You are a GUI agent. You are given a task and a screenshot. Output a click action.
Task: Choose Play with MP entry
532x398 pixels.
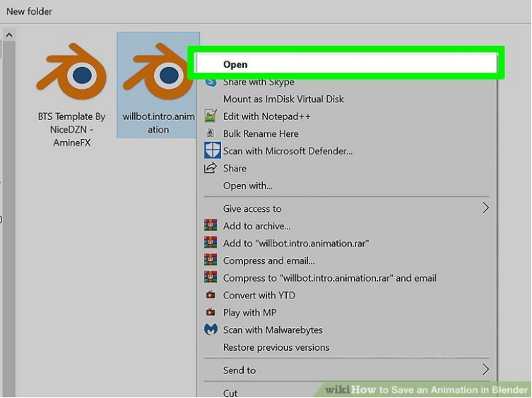(x=249, y=313)
